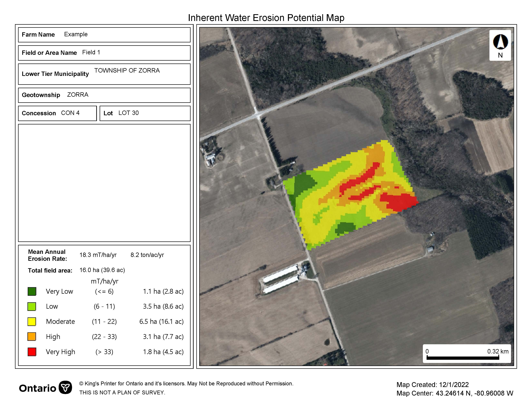Viewport: 532px width, 411px height.
Task: Click the 16.0 ha (39.6 ac) total area
Action: pos(102,270)
